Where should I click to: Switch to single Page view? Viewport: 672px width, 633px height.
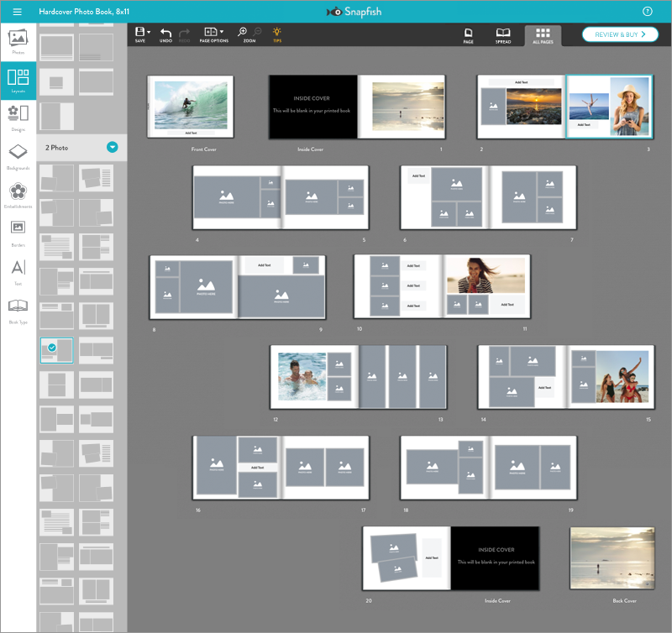[468, 34]
